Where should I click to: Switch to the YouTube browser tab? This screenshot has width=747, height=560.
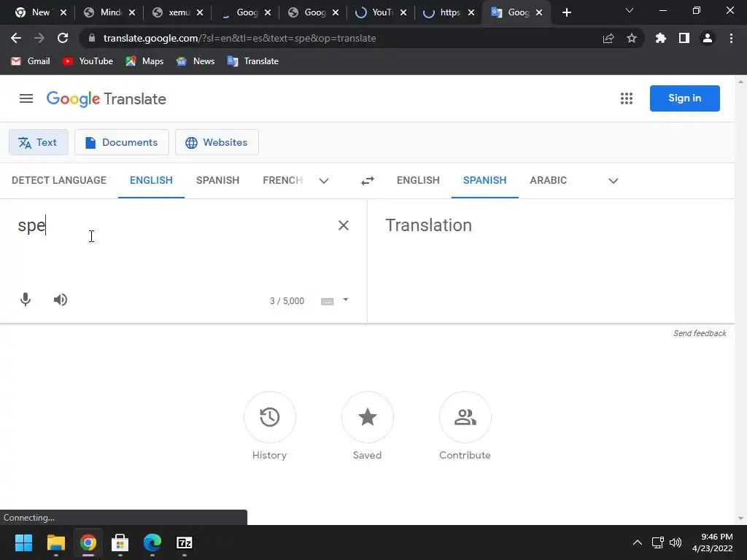382,13
